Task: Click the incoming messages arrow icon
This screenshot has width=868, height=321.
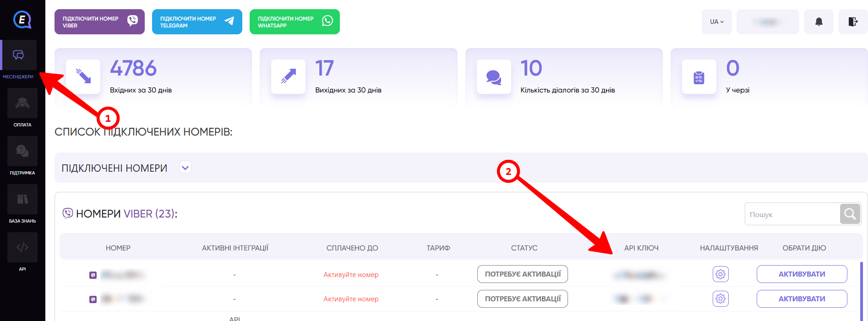Action: (x=83, y=76)
